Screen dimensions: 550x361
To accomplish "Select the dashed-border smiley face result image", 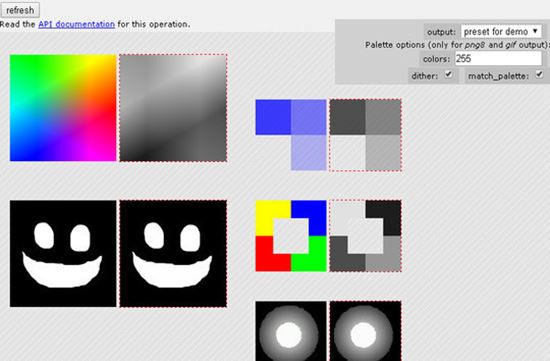I will coord(173,254).
